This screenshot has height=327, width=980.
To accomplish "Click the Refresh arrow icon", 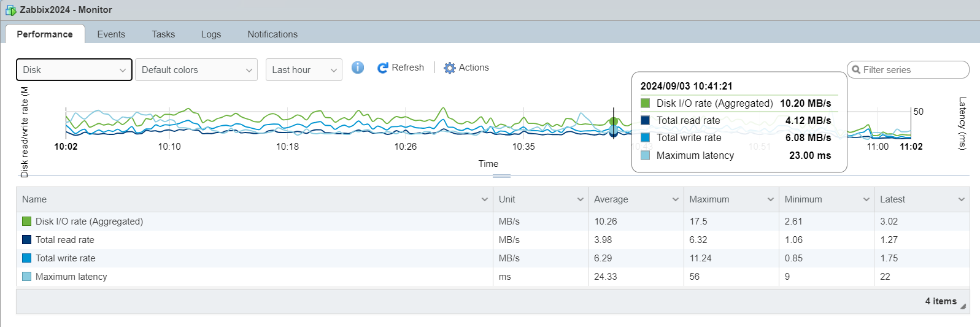I will coord(383,68).
